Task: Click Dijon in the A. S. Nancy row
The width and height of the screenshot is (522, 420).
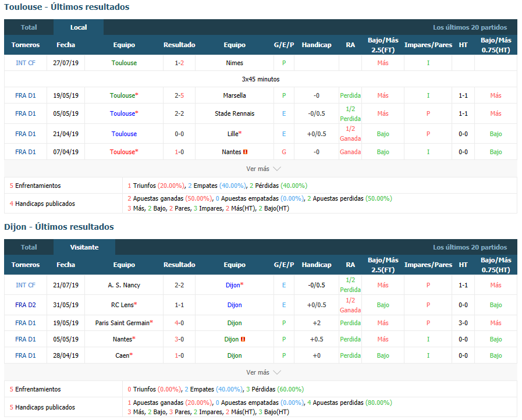Action: click(x=233, y=285)
